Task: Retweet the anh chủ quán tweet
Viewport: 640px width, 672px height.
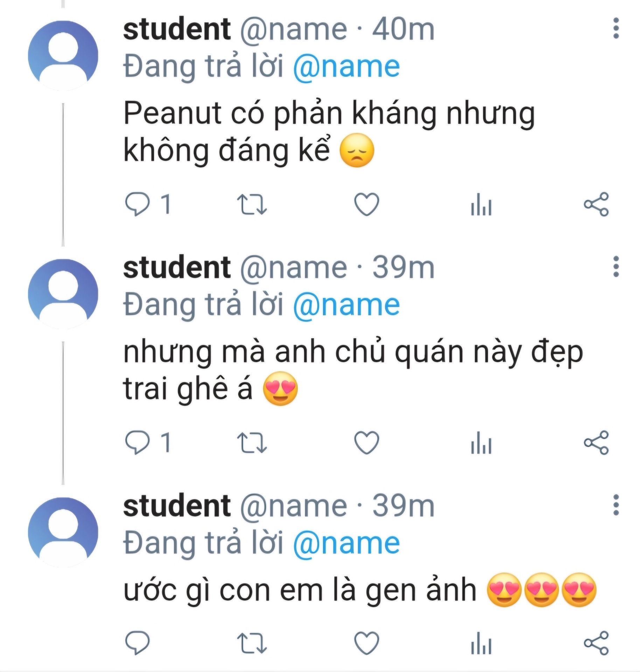Action: click(x=252, y=442)
